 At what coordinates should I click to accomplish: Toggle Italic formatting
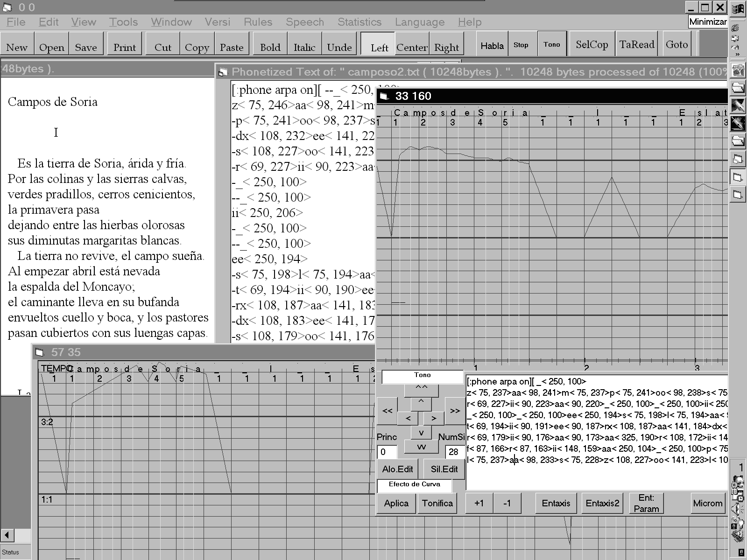click(304, 44)
